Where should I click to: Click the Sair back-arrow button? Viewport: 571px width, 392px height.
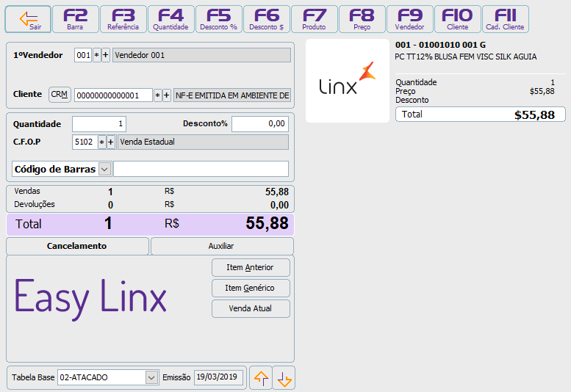click(x=28, y=19)
